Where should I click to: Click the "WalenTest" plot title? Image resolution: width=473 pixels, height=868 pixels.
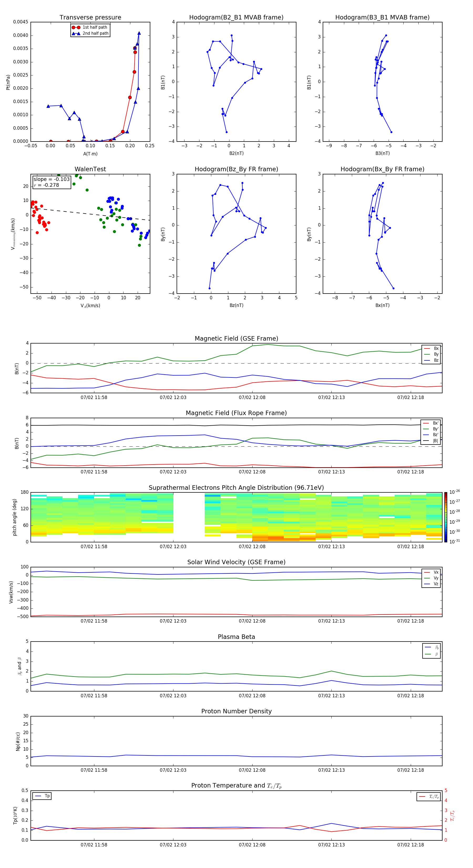coord(90,169)
